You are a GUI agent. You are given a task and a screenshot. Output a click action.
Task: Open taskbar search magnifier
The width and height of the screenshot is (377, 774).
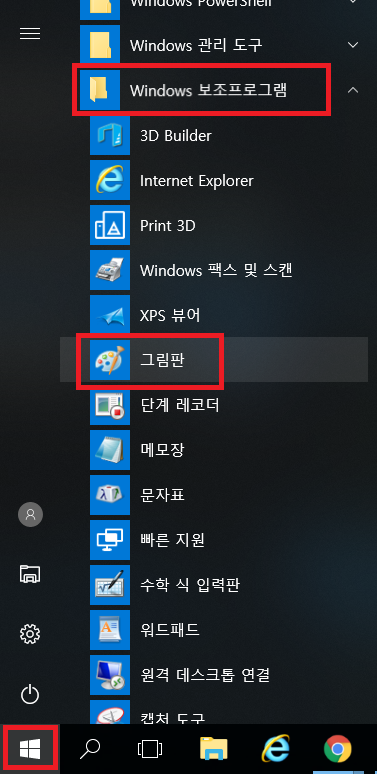pos(90,749)
